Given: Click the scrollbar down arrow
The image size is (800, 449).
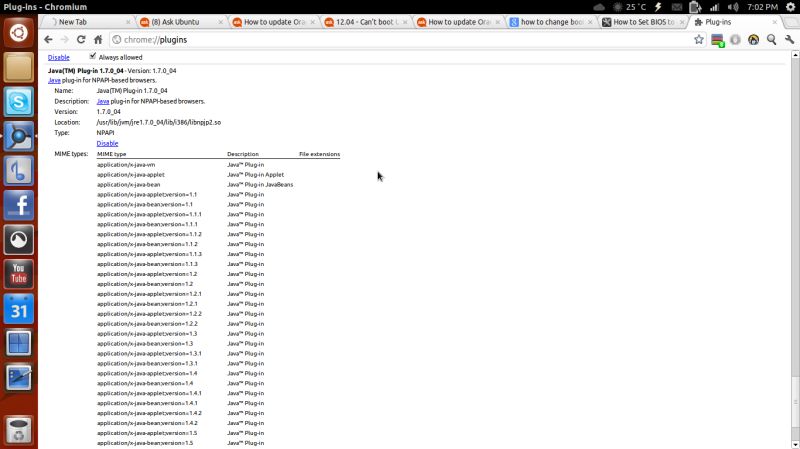Looking at the screenshot, I should coord(795,444).
